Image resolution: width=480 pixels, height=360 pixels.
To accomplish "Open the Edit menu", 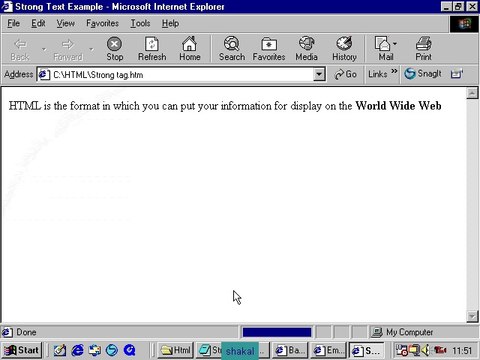I will tap(38, 23).
